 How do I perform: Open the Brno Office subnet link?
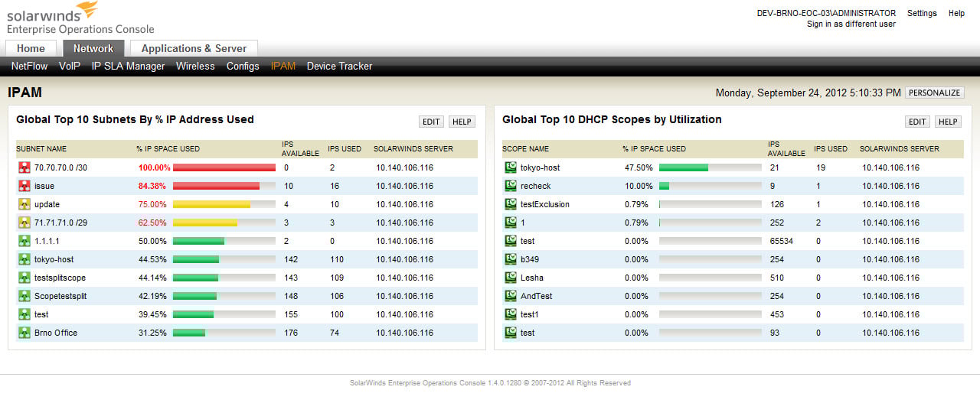click(x=56, y=333)
